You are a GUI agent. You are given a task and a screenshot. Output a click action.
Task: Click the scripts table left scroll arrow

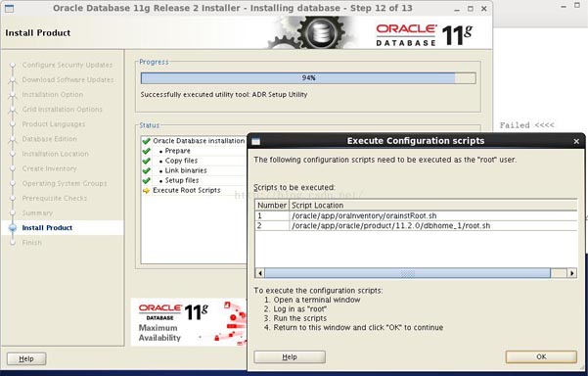pos(260,273)
